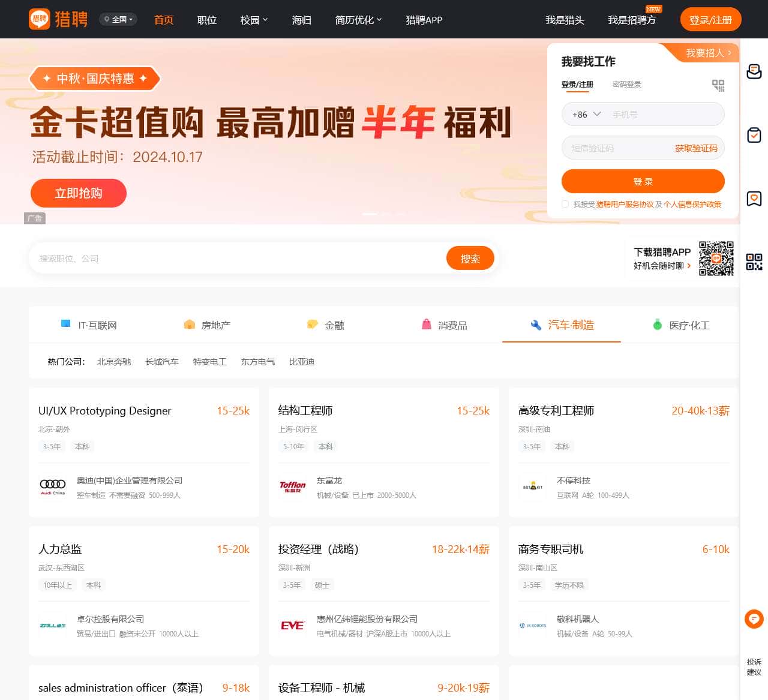Click 投诉建议 in sidebar
Screen dimensions: 768x700
754,666
